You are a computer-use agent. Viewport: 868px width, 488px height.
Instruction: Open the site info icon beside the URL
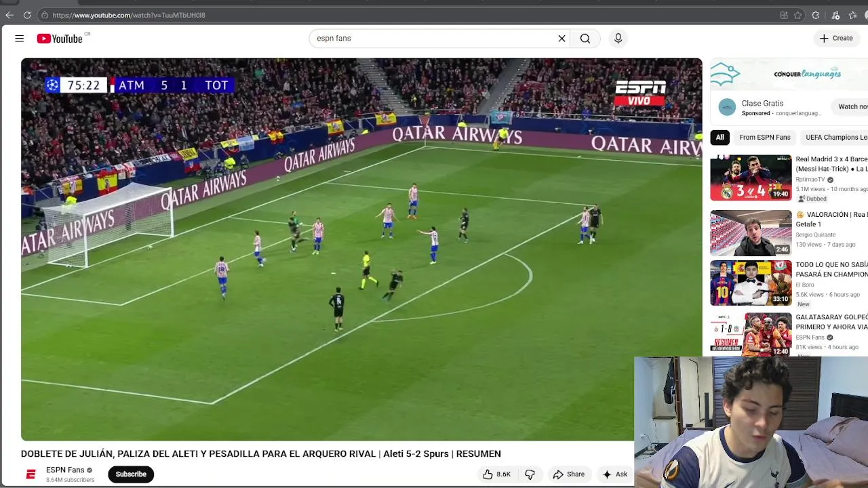point(44,15)
